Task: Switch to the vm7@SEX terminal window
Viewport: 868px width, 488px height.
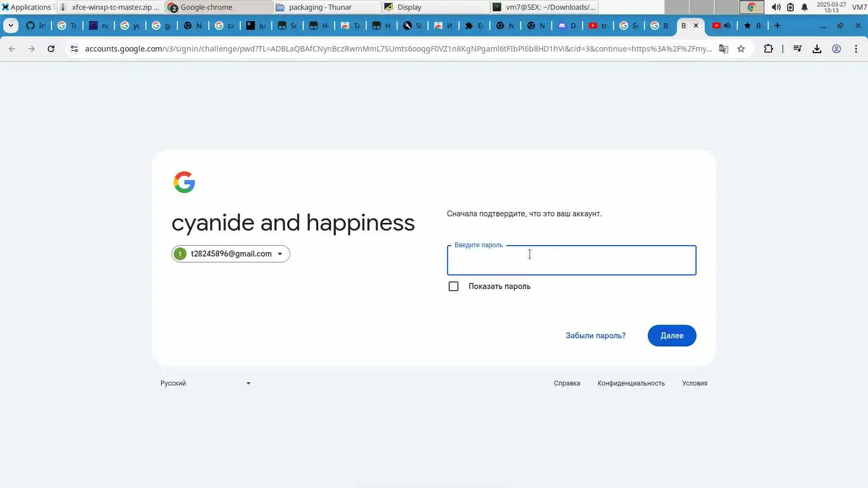Action: [x=545, y=7]
